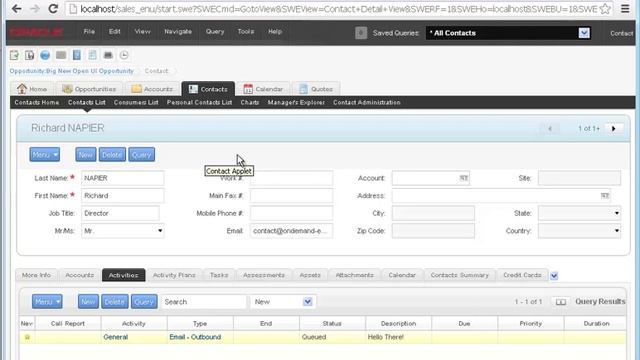The image size is (640, 360).
Task: Click Delete in the contact form applet
Action: pos(112,155)
